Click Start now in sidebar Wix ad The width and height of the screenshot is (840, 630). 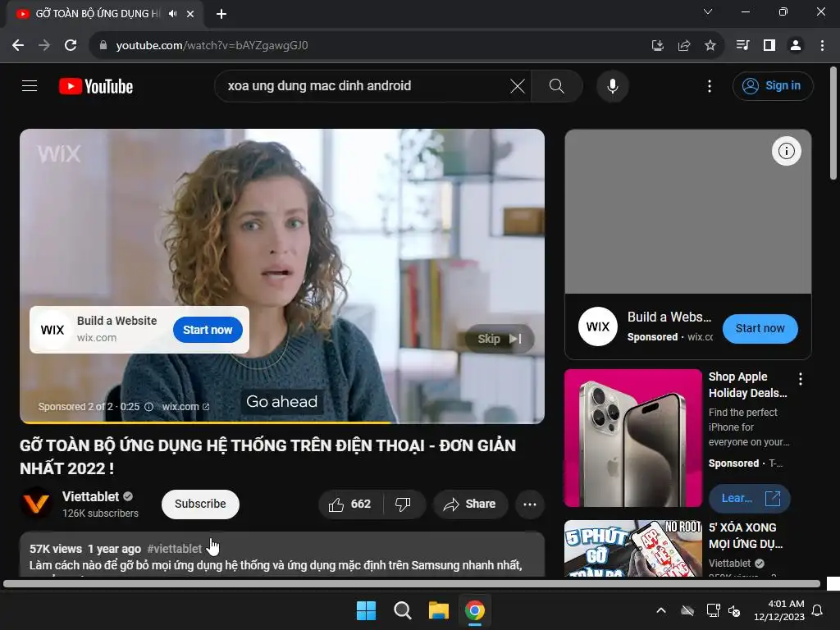tap(760, 328)
